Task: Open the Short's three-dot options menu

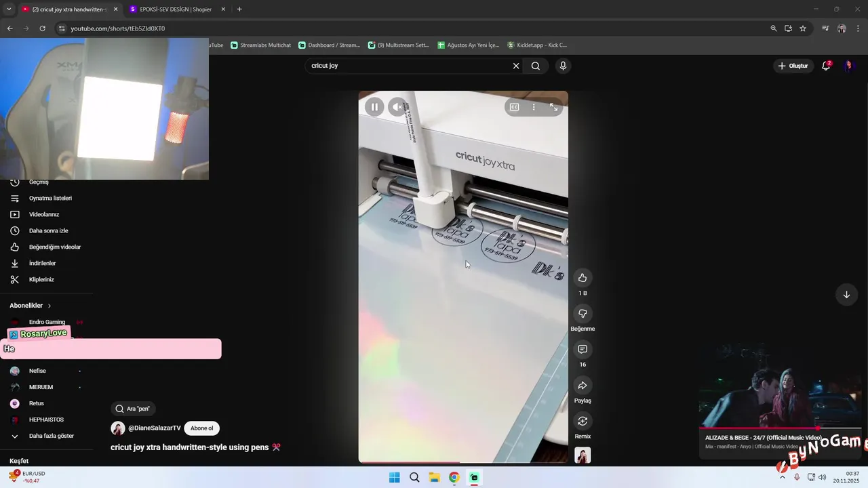Action: [x=534, y=107]
